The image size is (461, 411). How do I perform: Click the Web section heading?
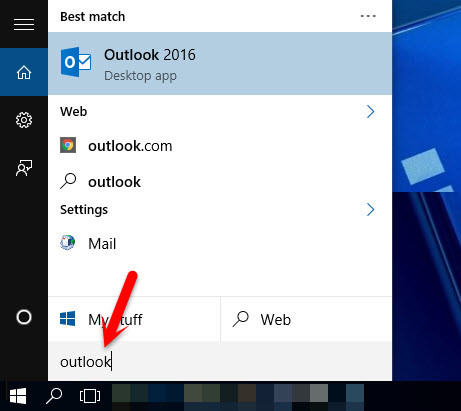[74, 111]
